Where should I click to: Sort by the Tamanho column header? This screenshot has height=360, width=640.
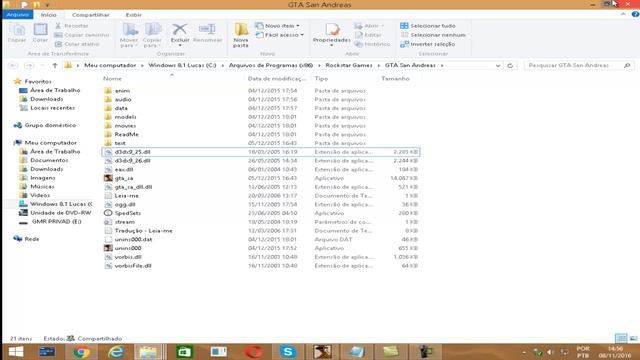pyautogui.click(x=395, y=78)
